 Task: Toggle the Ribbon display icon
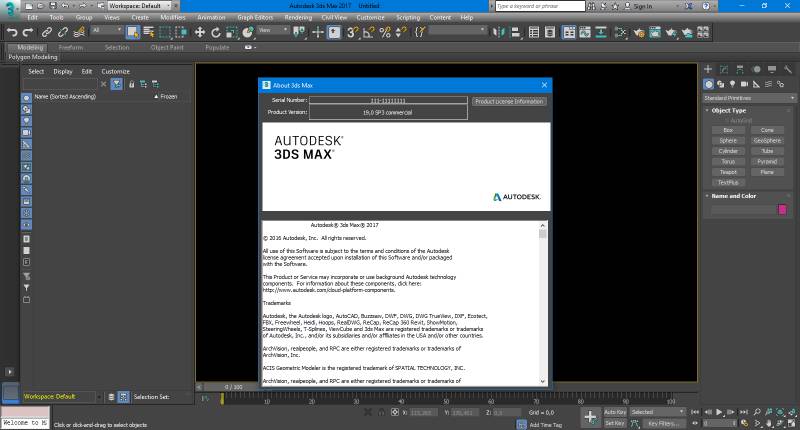(x=568, y=33)
